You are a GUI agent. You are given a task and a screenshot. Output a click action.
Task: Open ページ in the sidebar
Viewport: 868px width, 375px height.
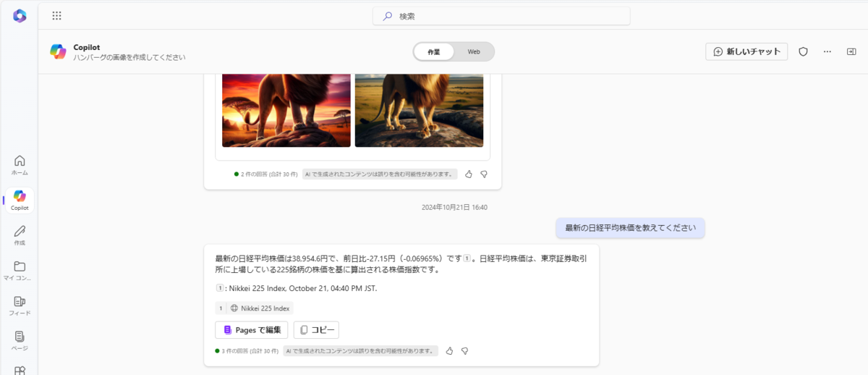tap(20, 341)
